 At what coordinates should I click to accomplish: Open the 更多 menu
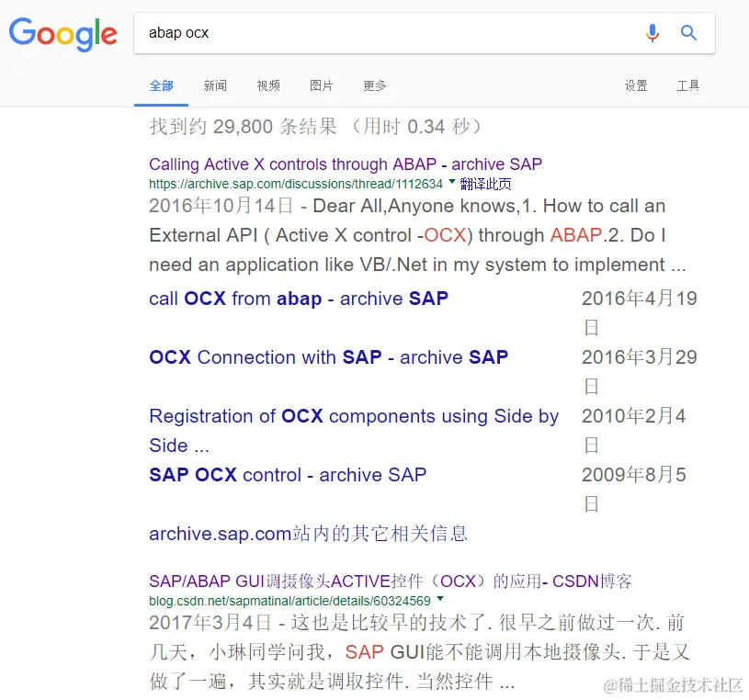pos(375,86)
